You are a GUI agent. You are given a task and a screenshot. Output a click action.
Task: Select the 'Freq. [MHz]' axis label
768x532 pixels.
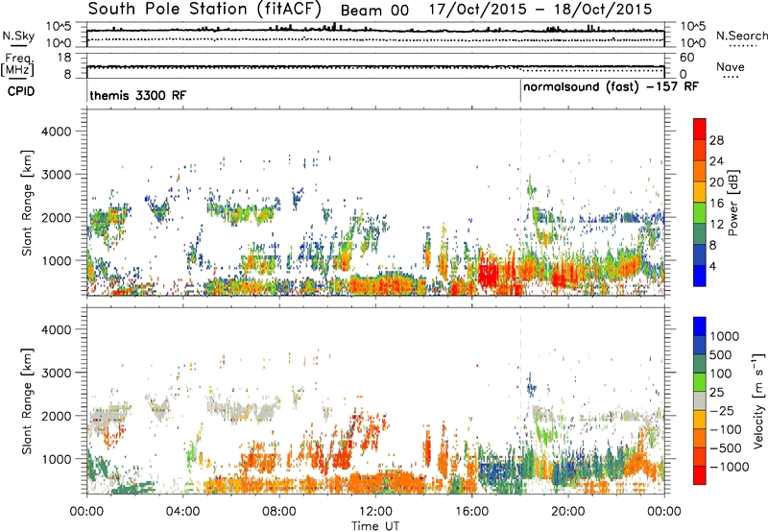17,64
